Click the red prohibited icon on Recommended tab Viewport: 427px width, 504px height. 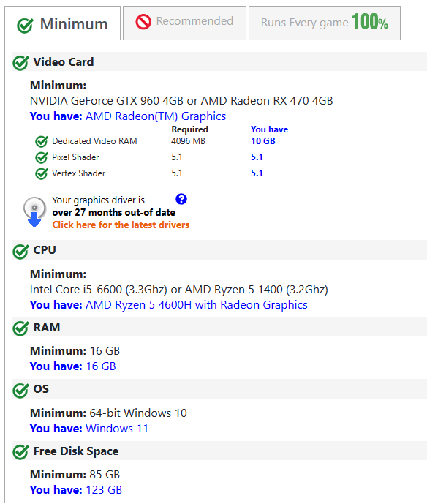point(143,22)
